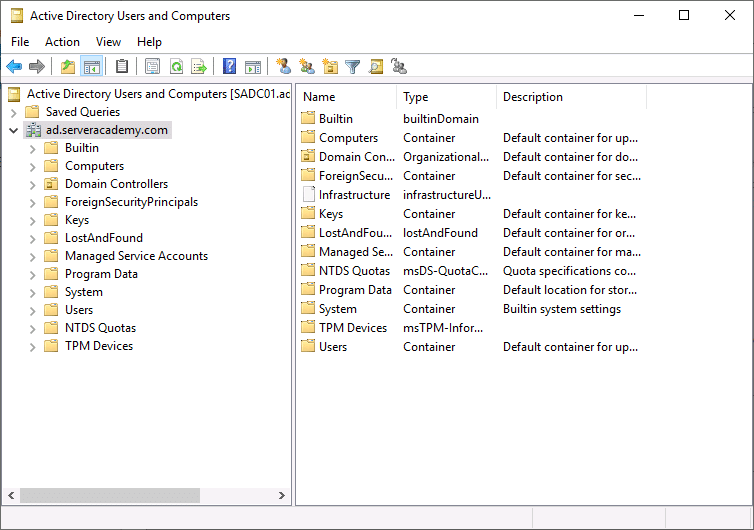The image size is (754, 530).
Task: Open the Action menu
Action: 62,42
